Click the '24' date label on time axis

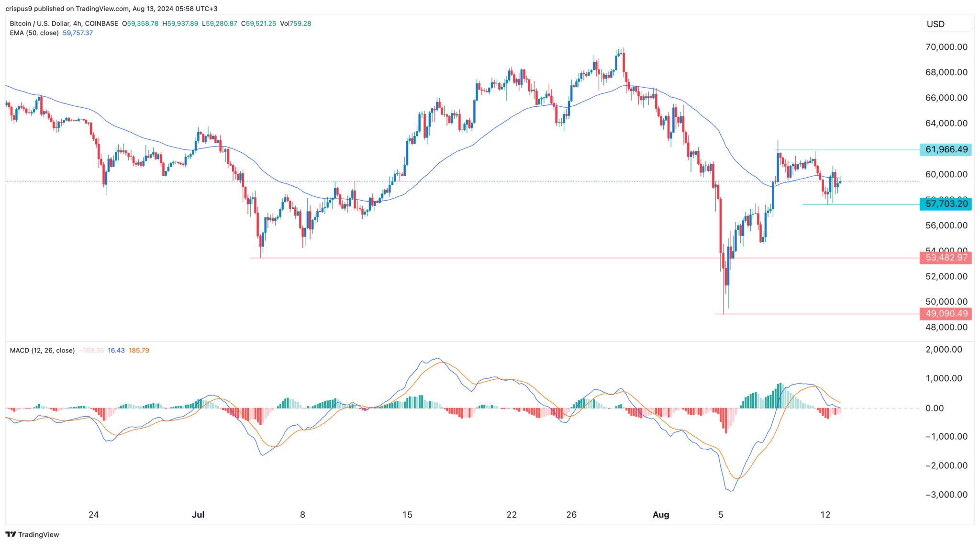pyautogui.click(x=94, y=515)
